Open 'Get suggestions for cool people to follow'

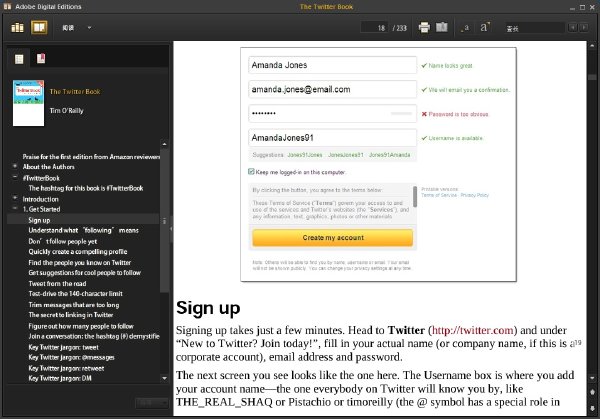85,273
